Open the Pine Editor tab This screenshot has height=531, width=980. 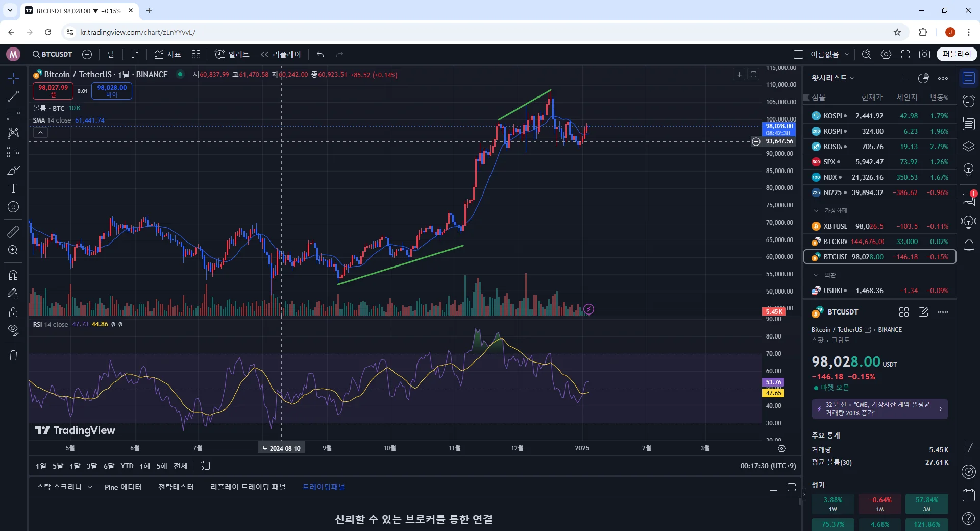click(x=123, y=487)
